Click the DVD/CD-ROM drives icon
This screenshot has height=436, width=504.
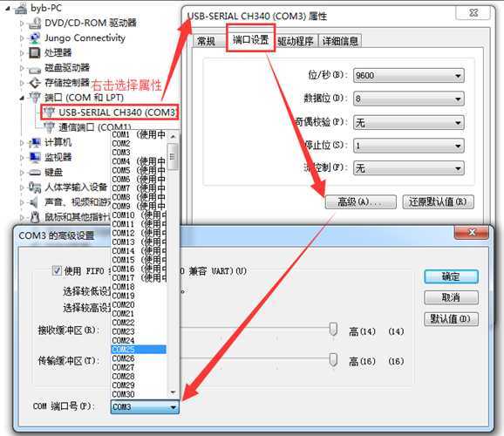coord(35,23)
